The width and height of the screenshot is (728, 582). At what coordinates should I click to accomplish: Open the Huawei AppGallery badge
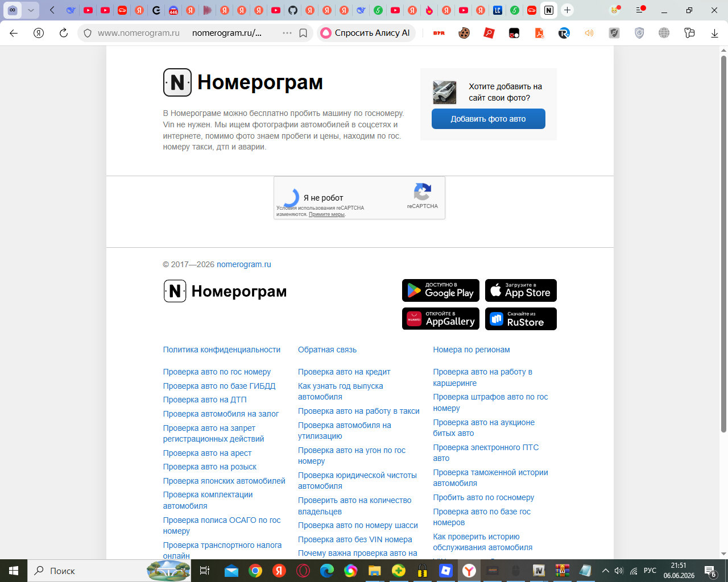click(x=441, y=319)
